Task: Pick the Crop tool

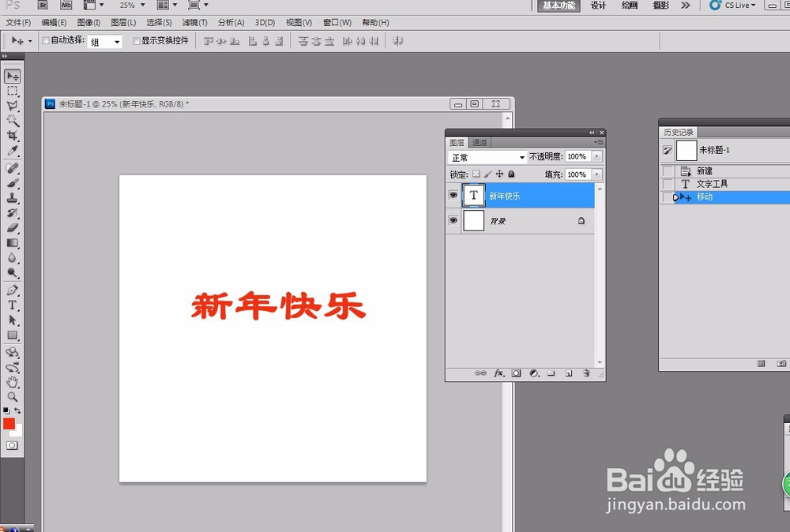Action: click(x=11, y=134)
